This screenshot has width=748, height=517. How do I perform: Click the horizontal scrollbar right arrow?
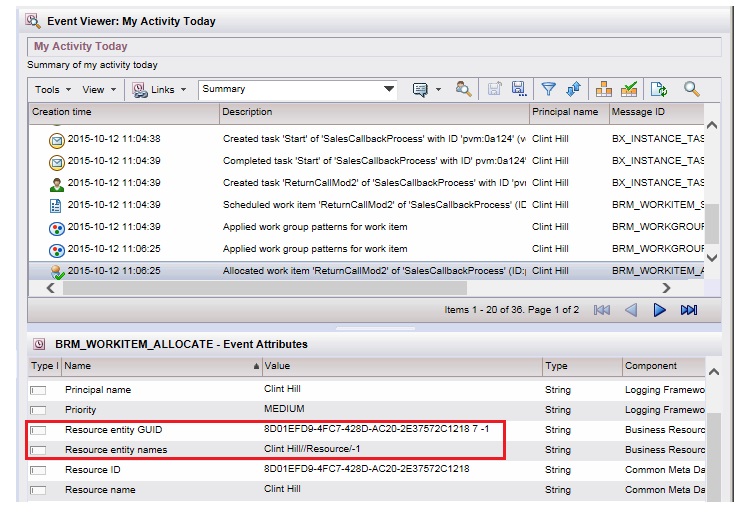coord(666,288)
